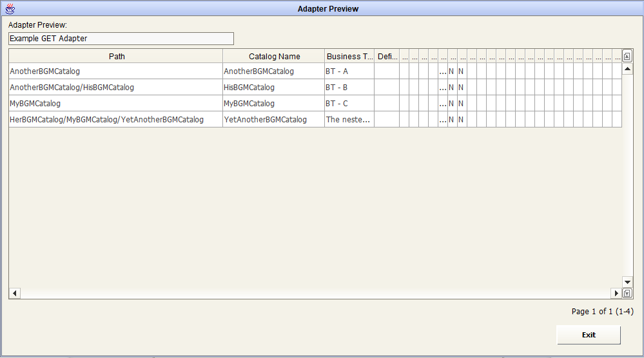Sort by the Catalog Name column header

[x=273, y=56]
